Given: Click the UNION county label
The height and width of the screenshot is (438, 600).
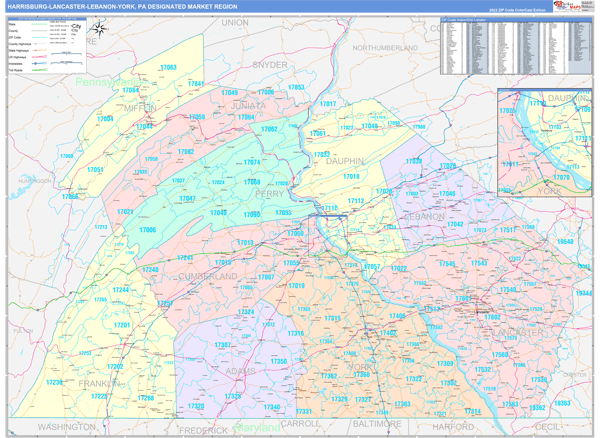Looking at the screenshot, I should 235,23.
